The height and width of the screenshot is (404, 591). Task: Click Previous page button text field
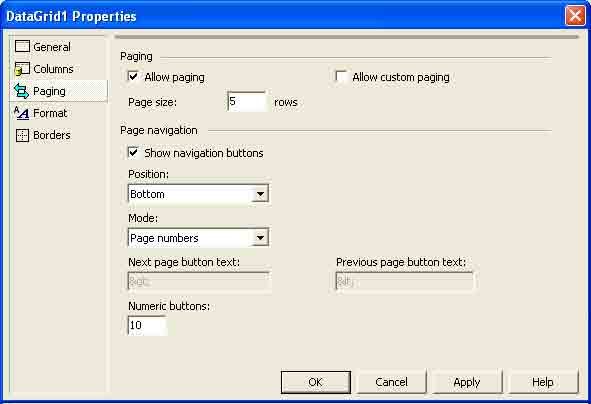point(404,281)
